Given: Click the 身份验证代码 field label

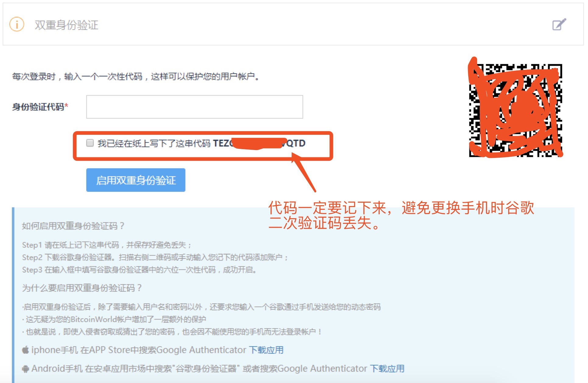Looking at the screenshot, I should (40, 107).
